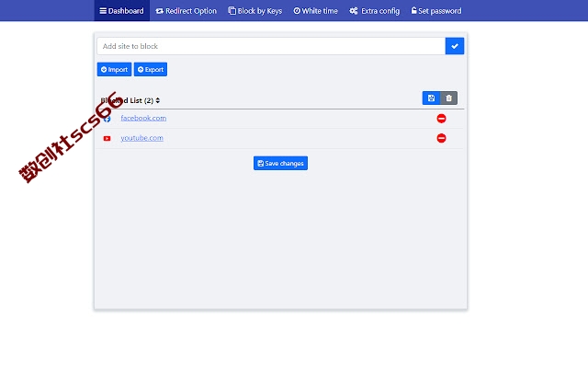Open the Dashboard tab

[121, 10]
